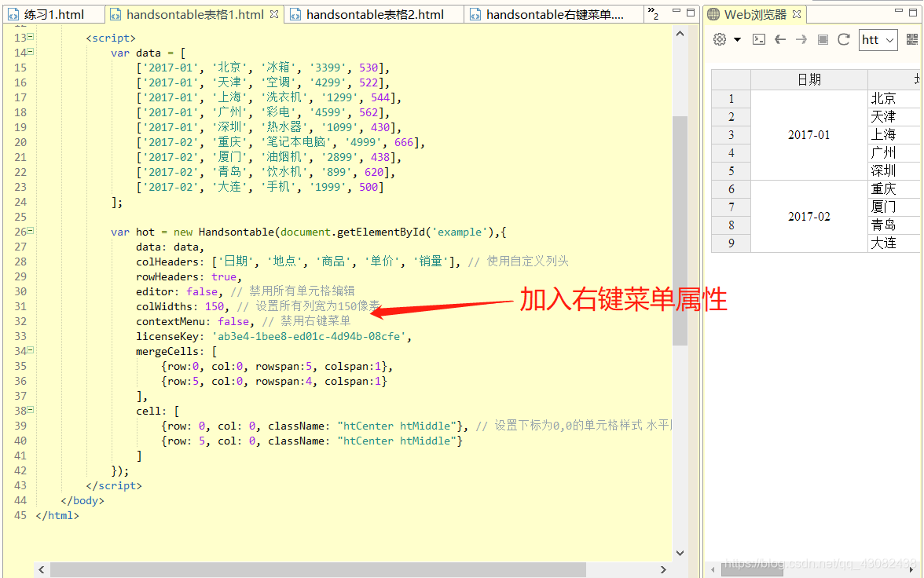The height and width of the screenshot is (578, 924).
Task: Collapse the script block at line 13
Action: tap(31, 37)
